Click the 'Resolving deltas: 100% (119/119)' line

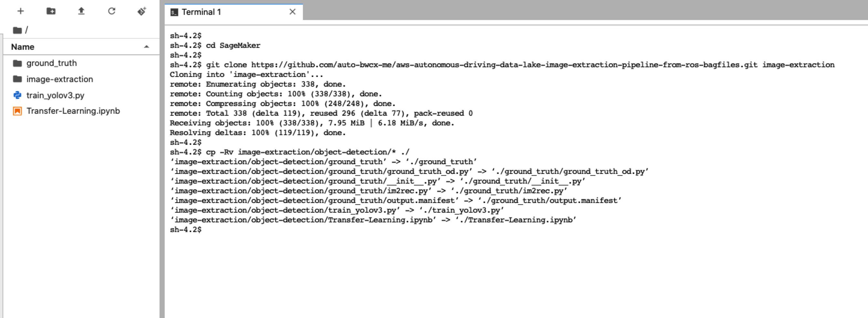(x=258, y=133)
